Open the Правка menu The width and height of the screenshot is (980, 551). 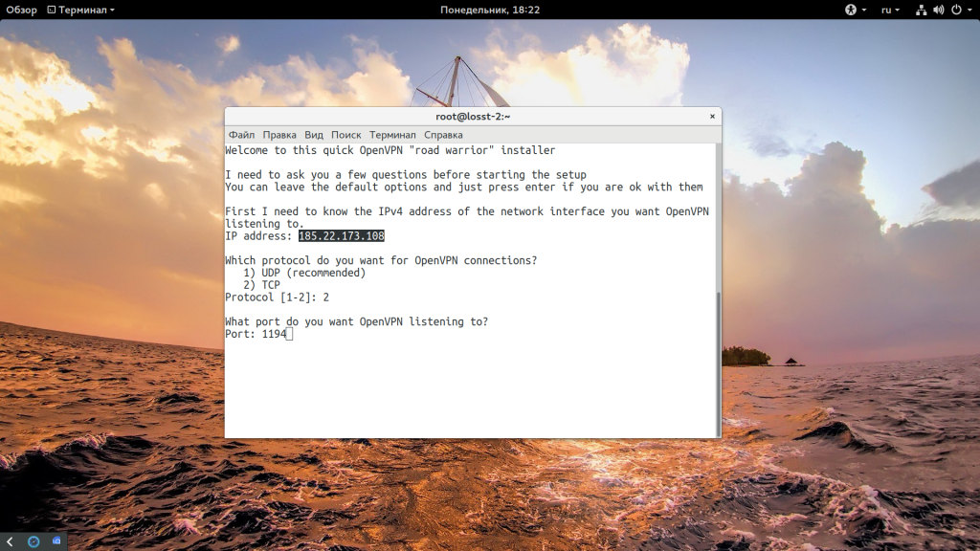(279, 135)
